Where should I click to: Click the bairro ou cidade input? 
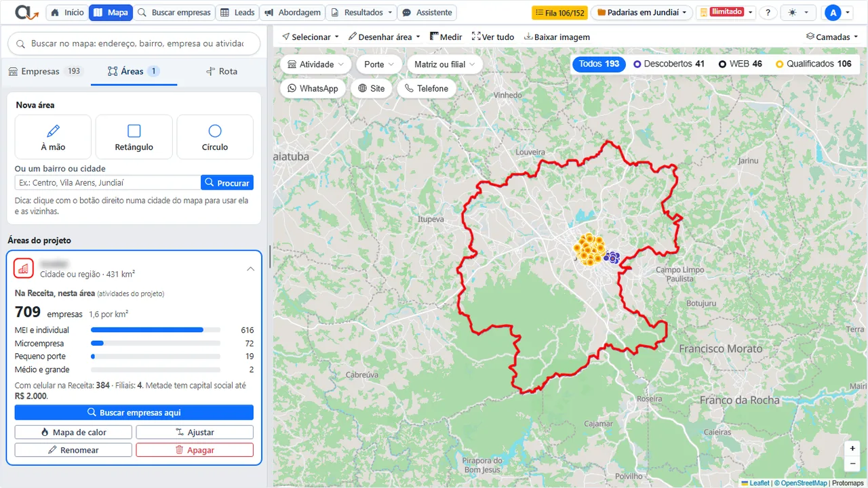[108, 183]
